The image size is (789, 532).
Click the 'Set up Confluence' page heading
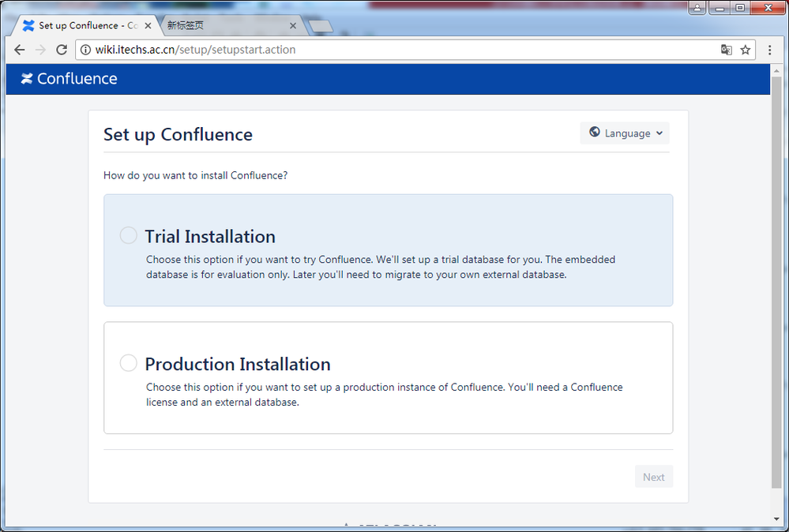(x=178, y=135)
